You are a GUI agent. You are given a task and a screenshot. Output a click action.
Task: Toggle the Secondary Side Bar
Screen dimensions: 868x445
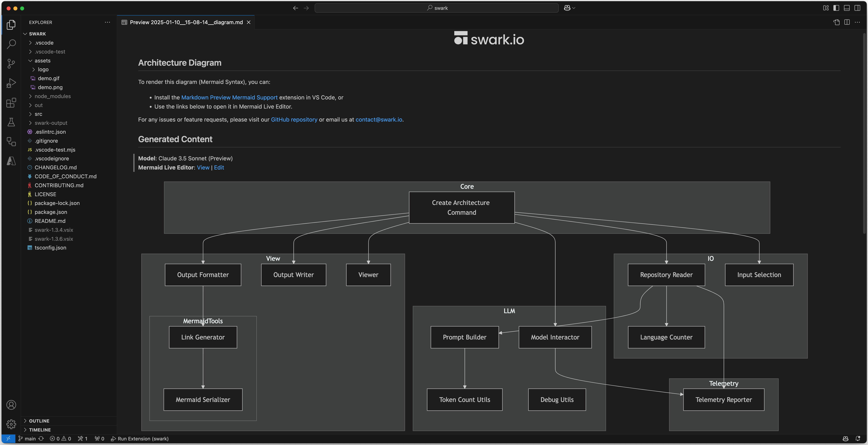click(x=858, y=8)
